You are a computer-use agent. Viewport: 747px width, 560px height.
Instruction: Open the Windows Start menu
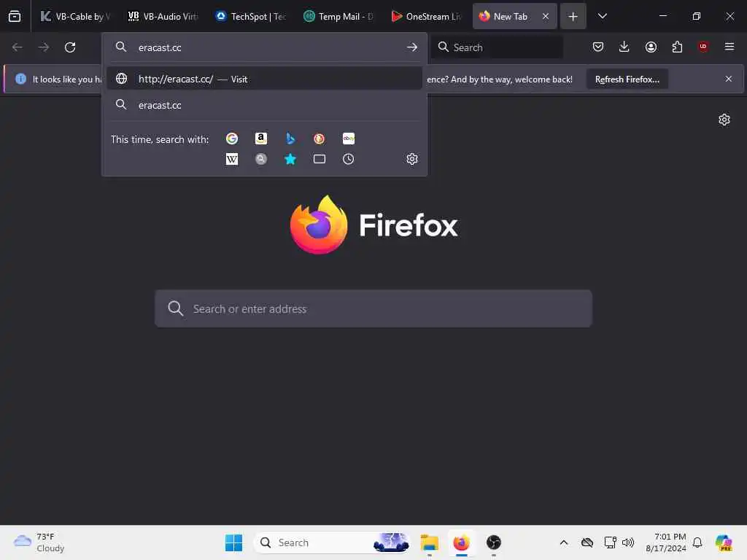coord(233,542)
